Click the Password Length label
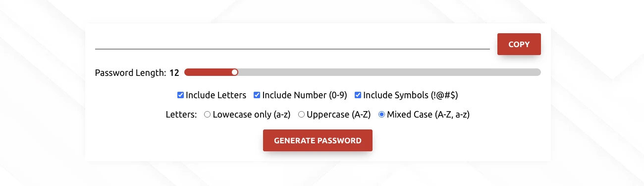The height and width of the screenshot is (186, 644). coord(131,73)
